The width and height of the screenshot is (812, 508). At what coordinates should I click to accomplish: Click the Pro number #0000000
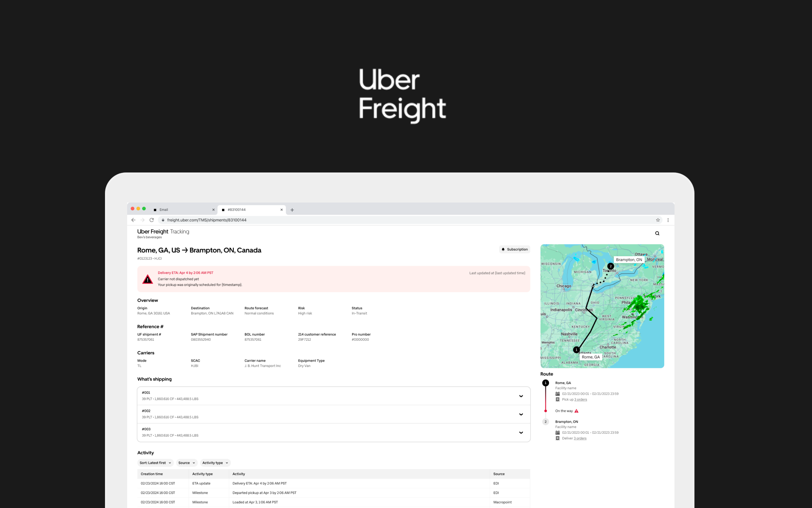click(x=360, y=340)
